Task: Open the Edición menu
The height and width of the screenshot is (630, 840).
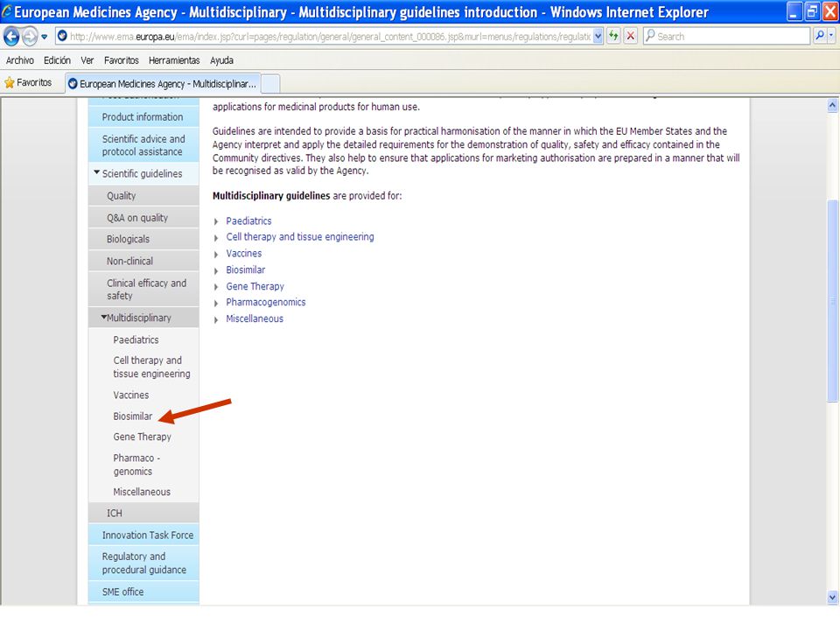Action: click(58, 60)
